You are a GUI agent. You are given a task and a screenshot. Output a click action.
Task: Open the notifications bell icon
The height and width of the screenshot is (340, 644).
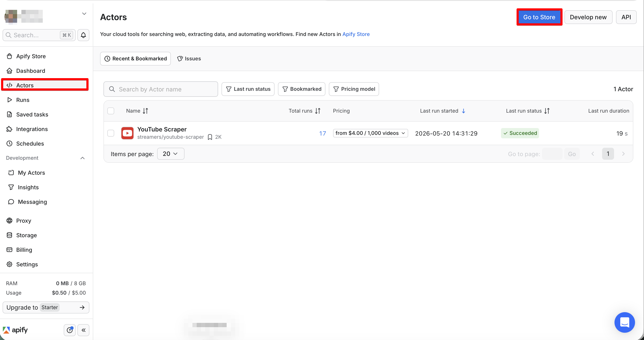click(x=83, y=35)
